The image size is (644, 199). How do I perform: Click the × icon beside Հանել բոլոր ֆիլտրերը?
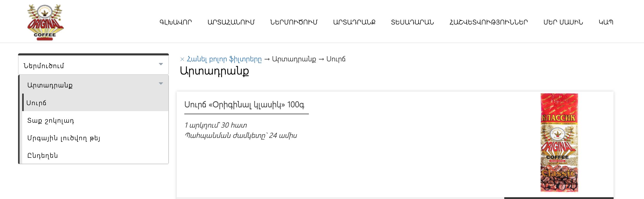click(182, 59)
